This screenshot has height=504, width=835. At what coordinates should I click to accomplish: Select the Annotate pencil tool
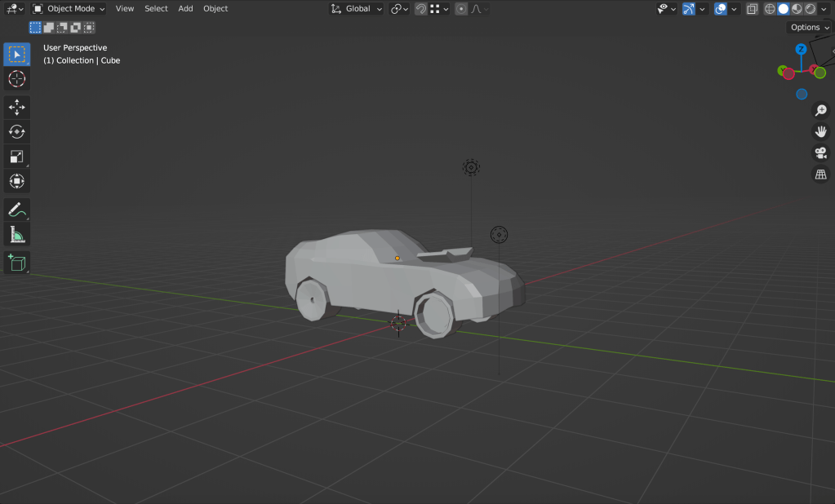pos(16,210)
